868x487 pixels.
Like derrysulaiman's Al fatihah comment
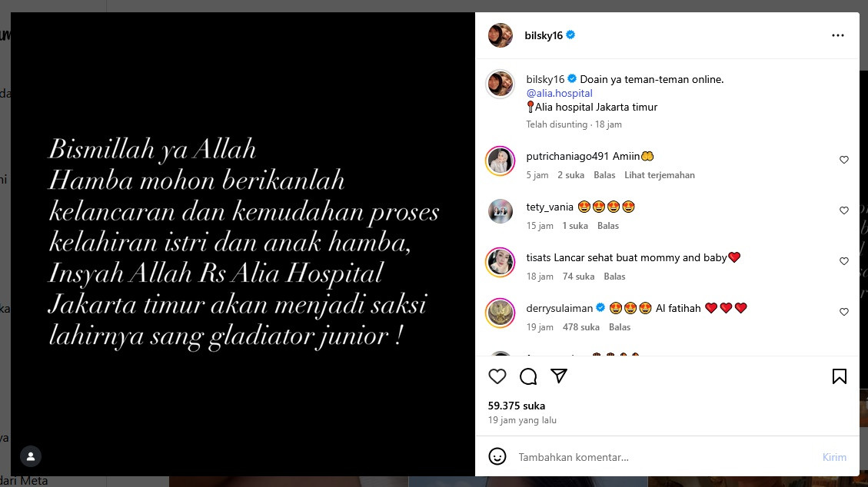click(x=843, y=312)
